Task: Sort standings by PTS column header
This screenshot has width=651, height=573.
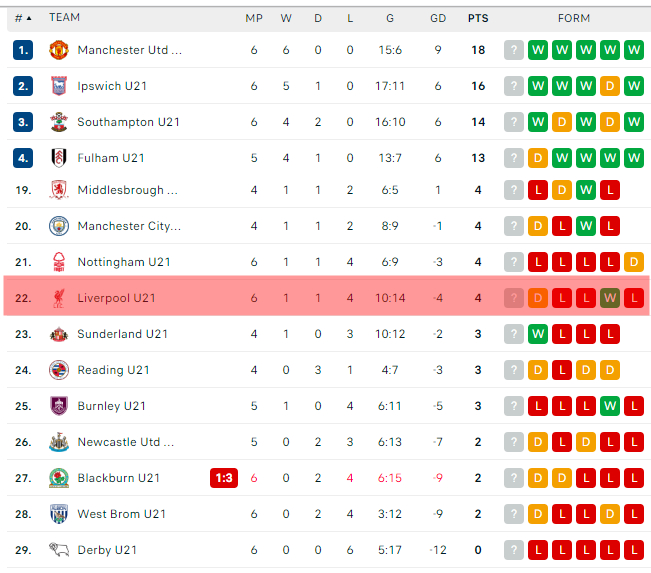Action: (478, 18)
